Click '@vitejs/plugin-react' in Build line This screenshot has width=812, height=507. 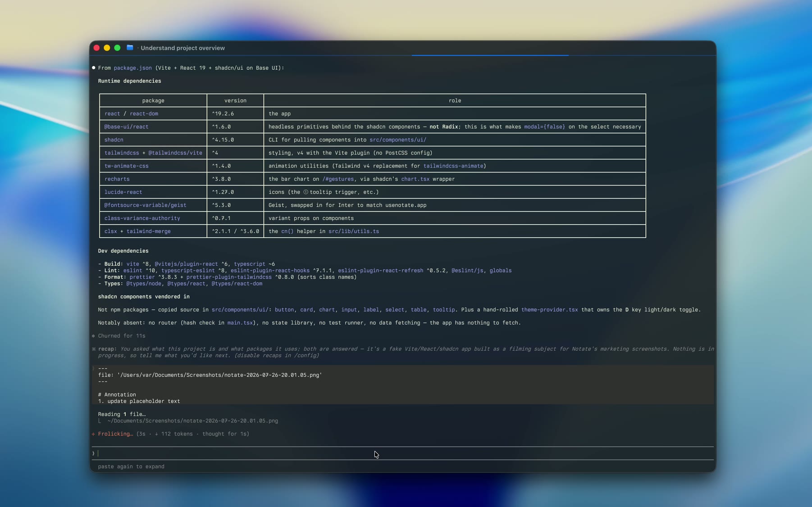tap(186, 264)
